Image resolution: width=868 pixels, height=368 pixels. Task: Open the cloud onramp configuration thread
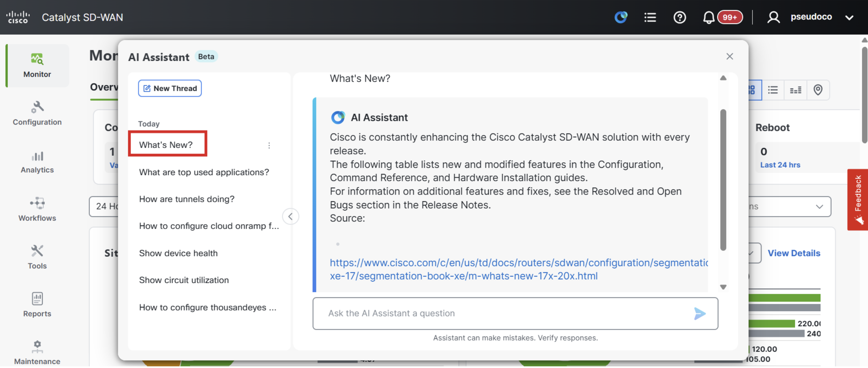(209, 226)
